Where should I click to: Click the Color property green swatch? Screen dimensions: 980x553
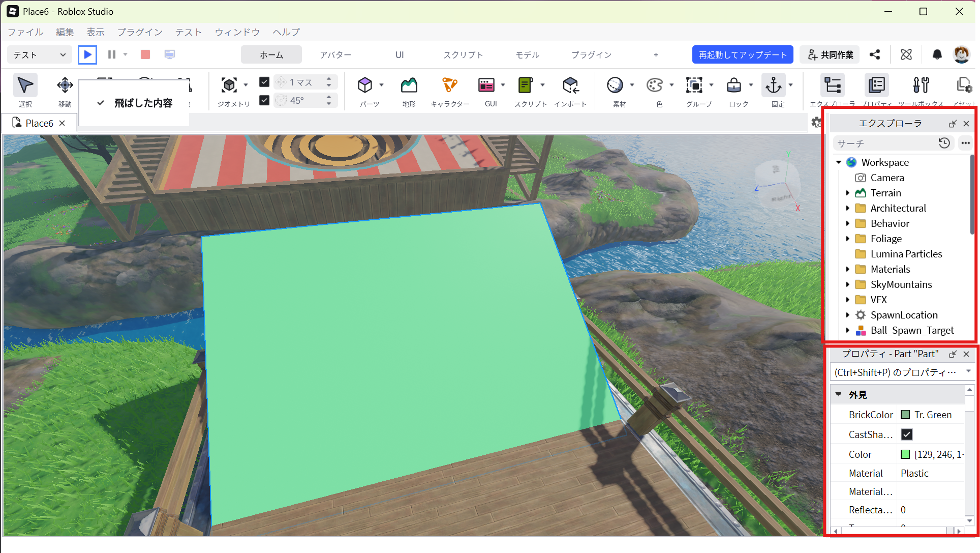[905, 454]
